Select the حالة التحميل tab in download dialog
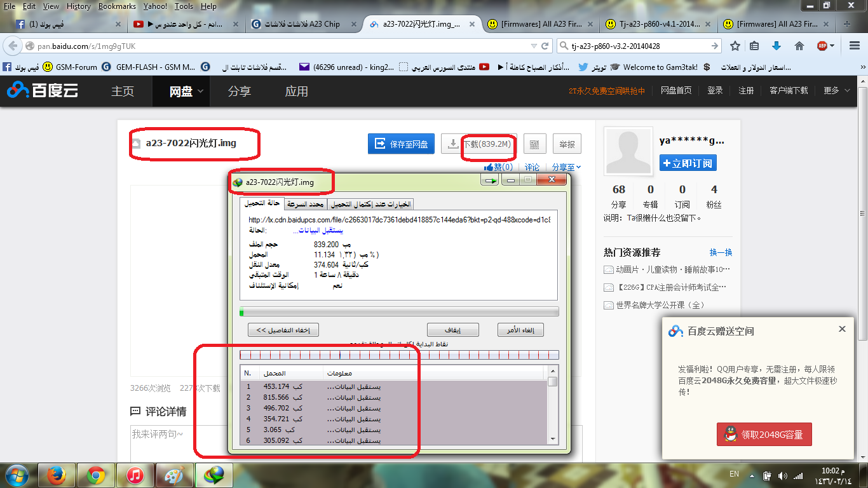Viewport: 868px width, 488px height. pyautogui.click(x=262, y=203)
